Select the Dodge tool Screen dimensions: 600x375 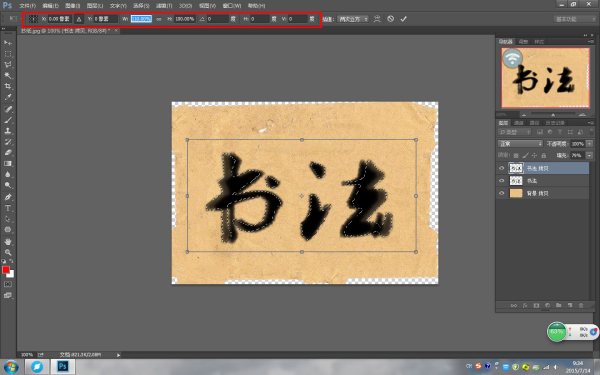coord(8,185)
